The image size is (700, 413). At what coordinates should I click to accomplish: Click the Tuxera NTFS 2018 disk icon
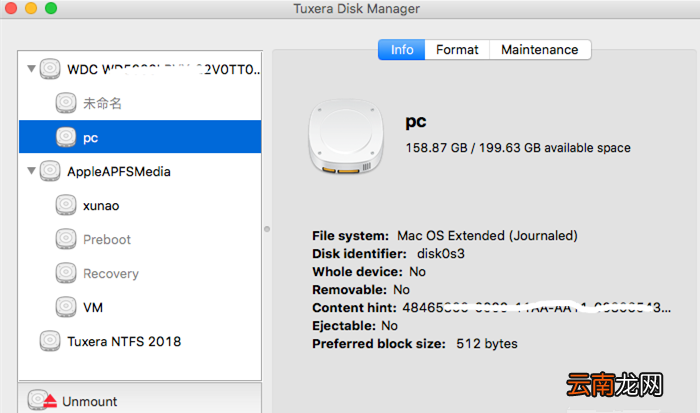click(50, 341)
